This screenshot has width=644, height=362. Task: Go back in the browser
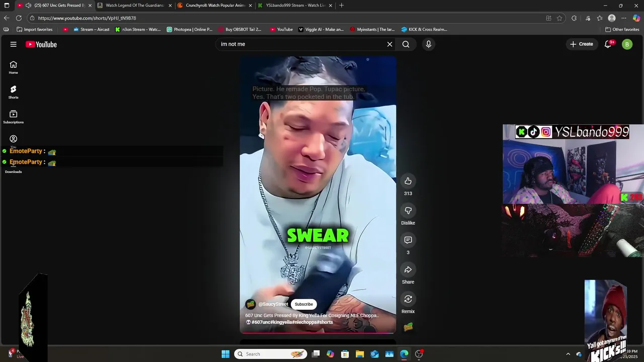(7, 18)
